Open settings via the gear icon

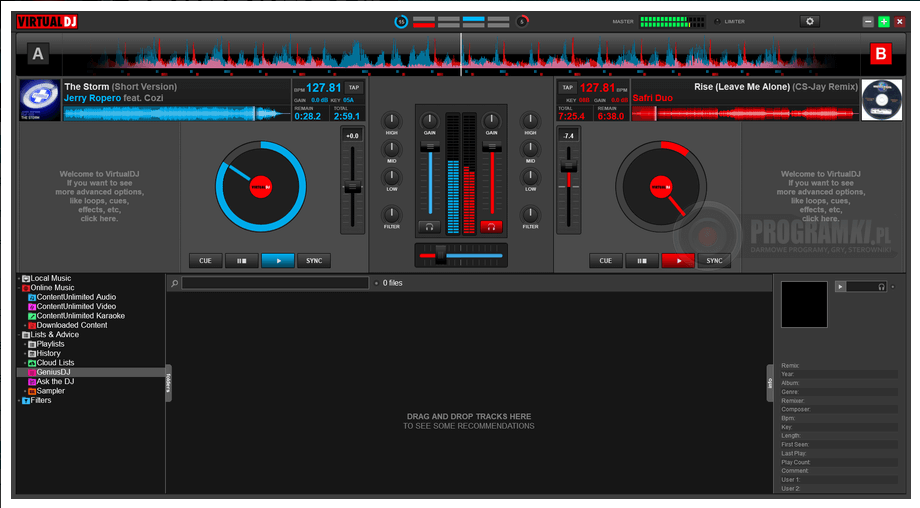point(810,22)
